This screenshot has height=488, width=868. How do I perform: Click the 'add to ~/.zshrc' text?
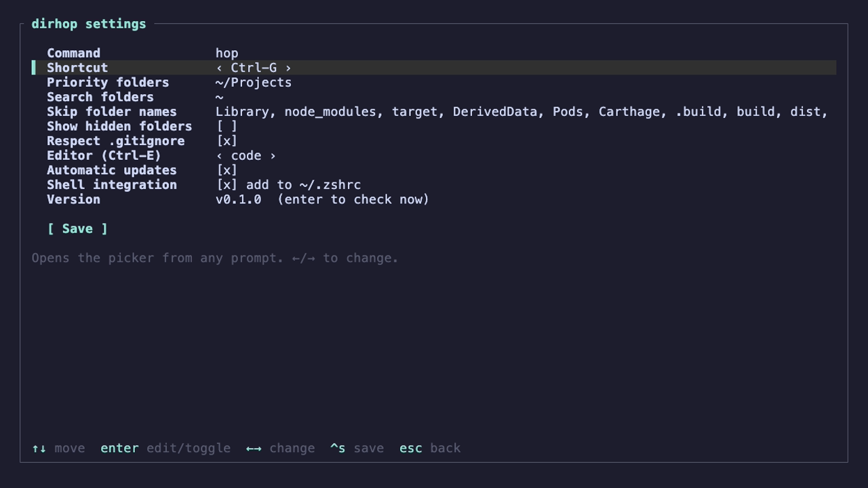[x=303, y=185]
